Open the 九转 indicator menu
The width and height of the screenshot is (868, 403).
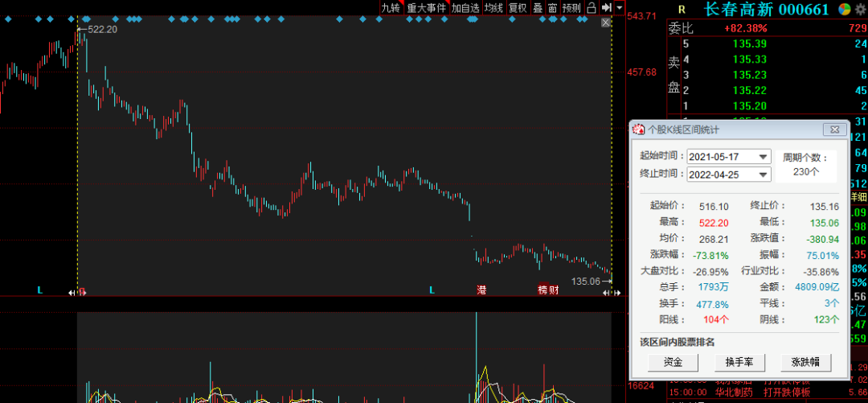point(390,8)
